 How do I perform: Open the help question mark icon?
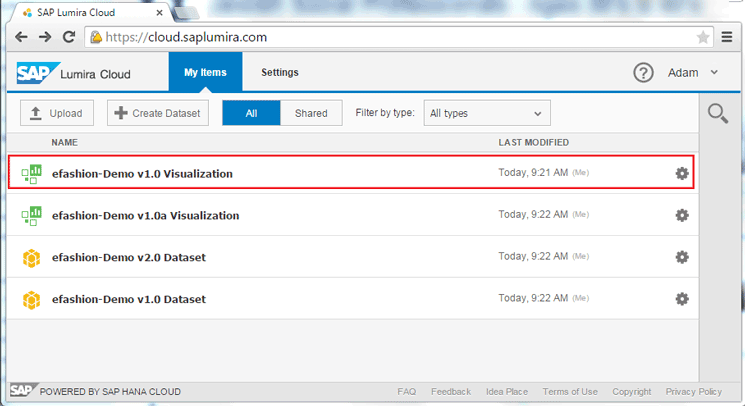point(643,73)
